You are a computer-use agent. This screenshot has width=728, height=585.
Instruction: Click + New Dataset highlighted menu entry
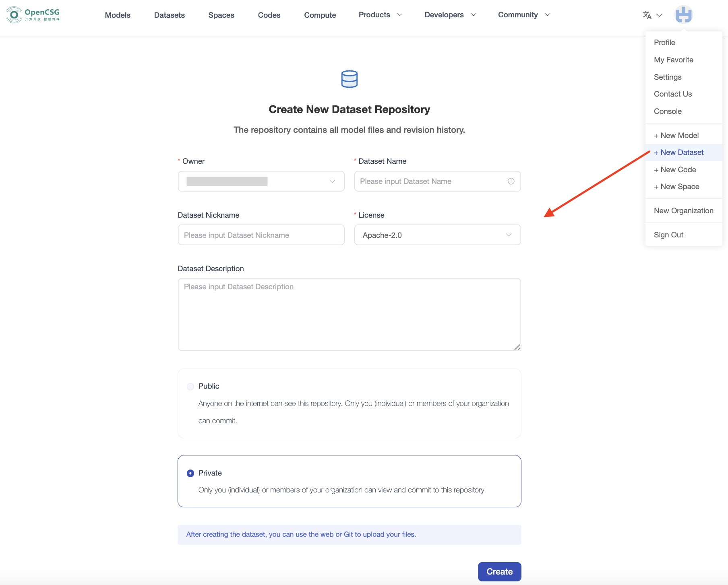pos(678,152)
